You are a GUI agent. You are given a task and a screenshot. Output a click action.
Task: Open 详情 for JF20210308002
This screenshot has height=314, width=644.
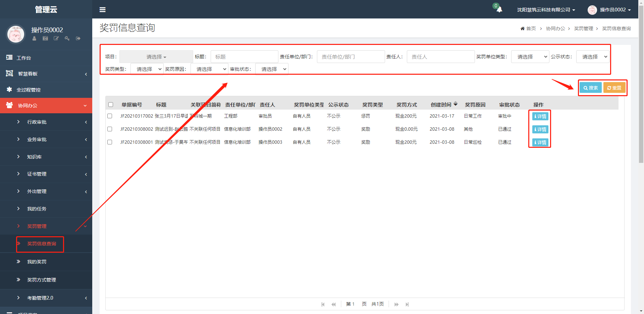click(x=540, y=129)
